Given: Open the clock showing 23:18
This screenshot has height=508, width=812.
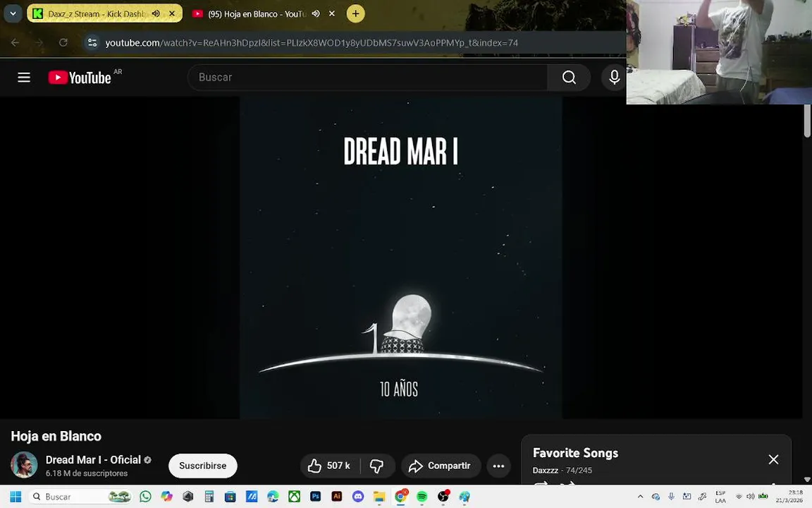Looking at the screenshot, I should (x=789, y=497).
